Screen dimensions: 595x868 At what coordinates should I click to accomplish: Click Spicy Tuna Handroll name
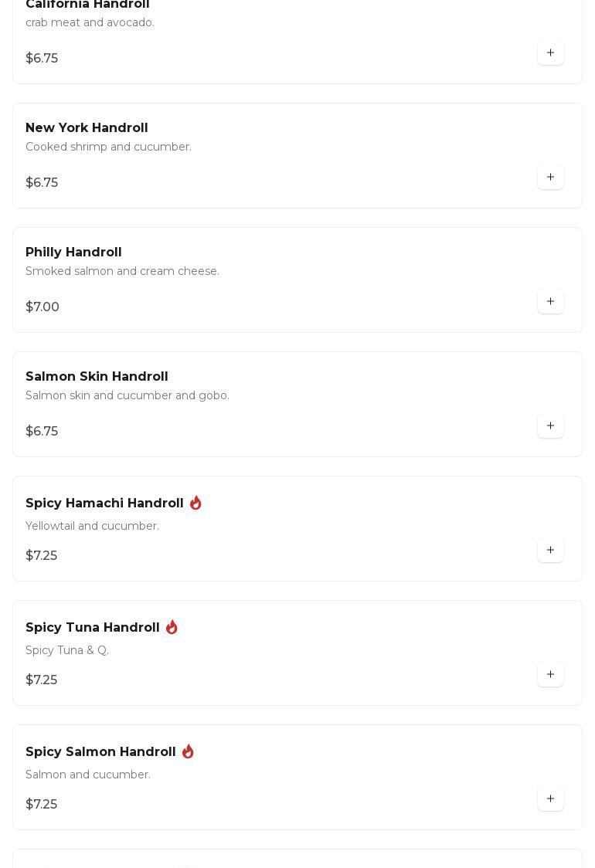pyautogui.click(x=93, y=628)
